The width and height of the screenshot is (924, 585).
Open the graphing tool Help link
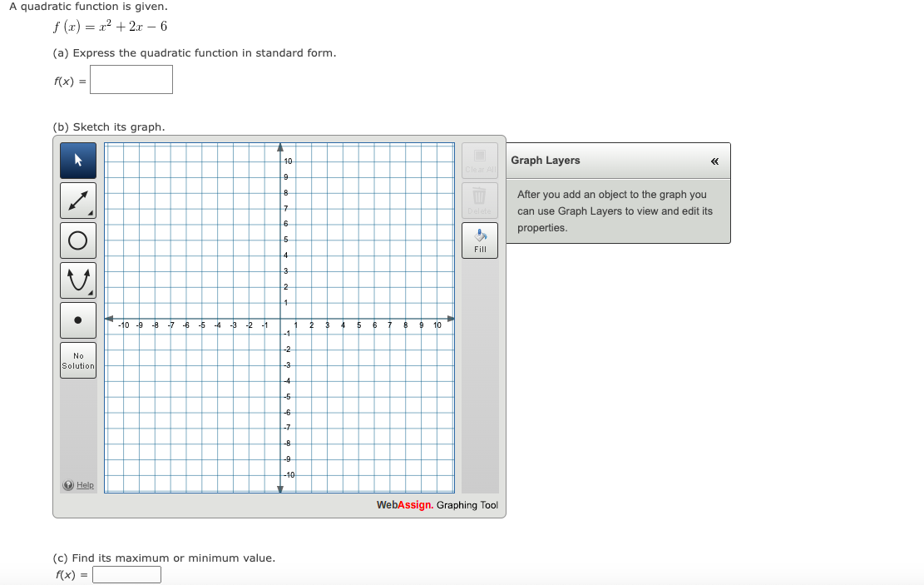coord(85,485)
